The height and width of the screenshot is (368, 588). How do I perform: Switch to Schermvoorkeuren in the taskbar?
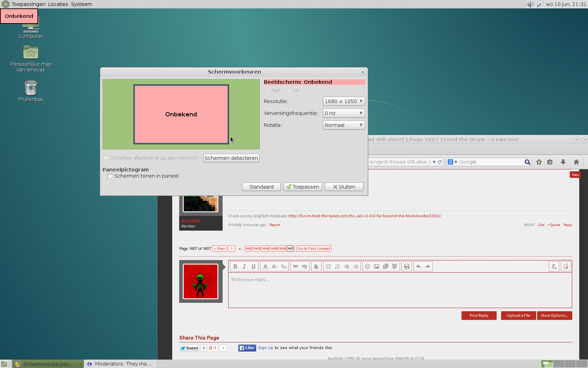click(x=48, y=364)
